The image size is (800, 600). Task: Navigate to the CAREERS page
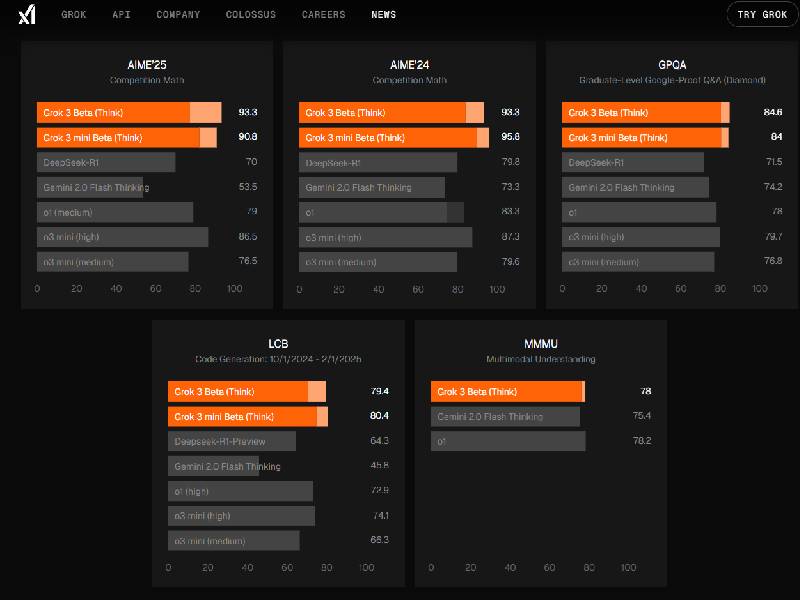pyautogui.click(x=323, y=15)
